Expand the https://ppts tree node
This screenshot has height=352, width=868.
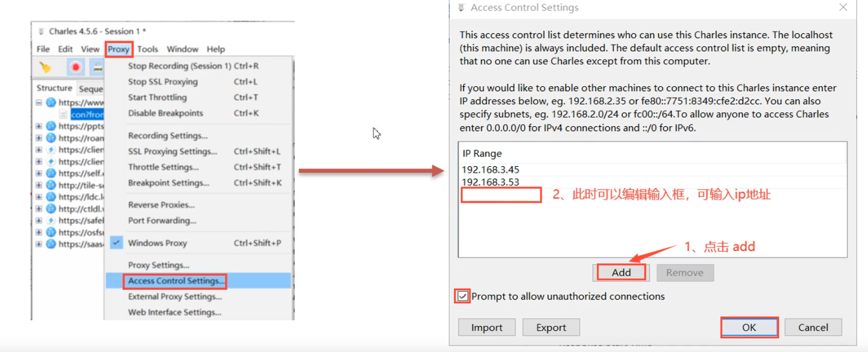click(39, 126)
